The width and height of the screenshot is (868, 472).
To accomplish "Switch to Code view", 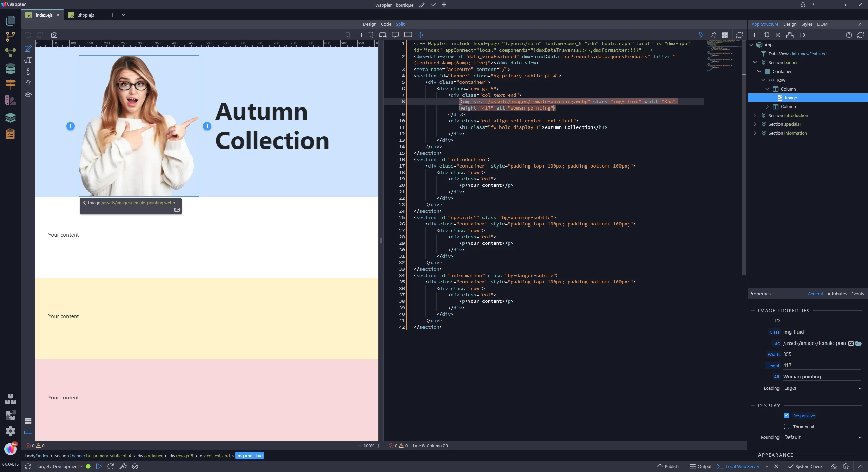I will [386, 24].
